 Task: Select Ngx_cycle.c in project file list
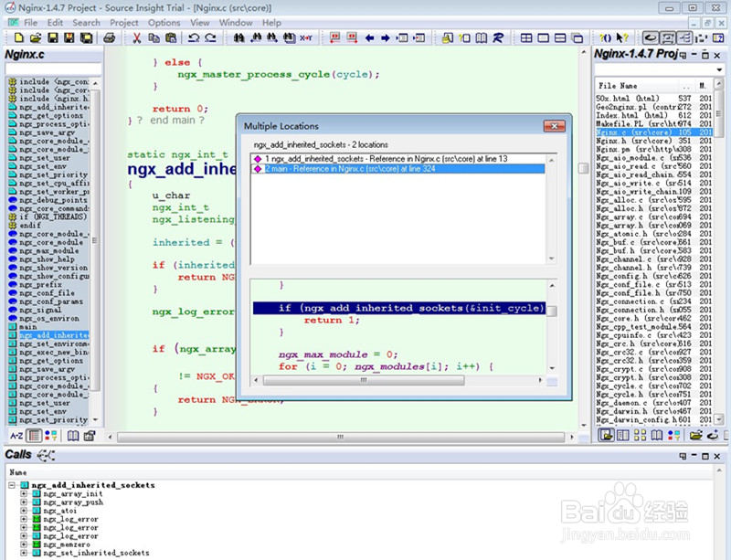coord(653,386)
